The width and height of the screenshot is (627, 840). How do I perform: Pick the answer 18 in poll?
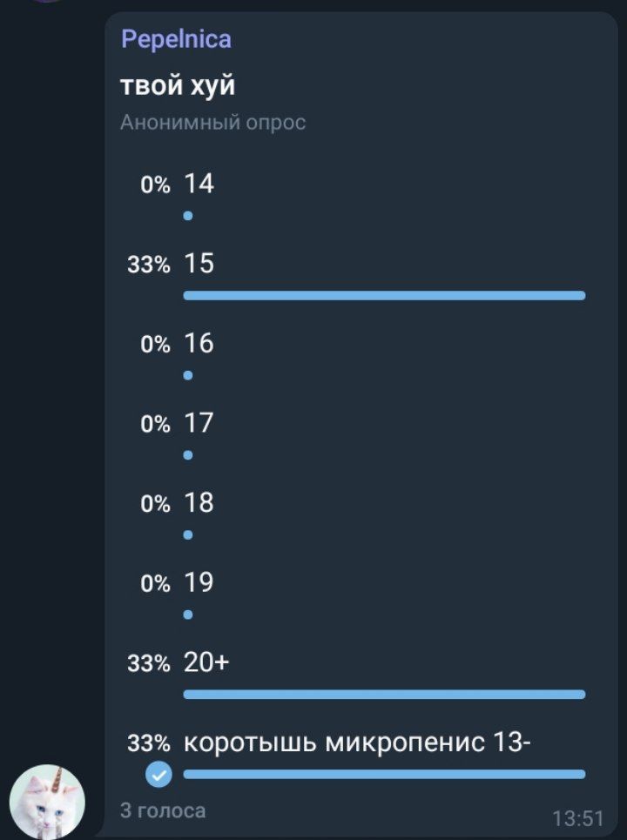pyautogui.click(x=199, y=503)
